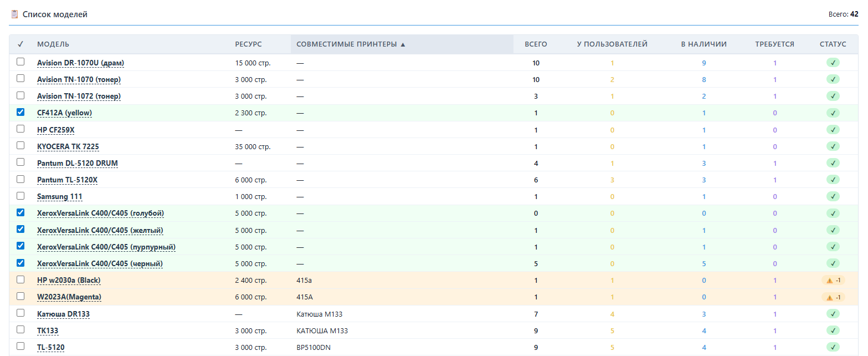868x356 pixels.
Task: Click green status check for Pantum TL-5120X
Action: click(x=833, y=180)
